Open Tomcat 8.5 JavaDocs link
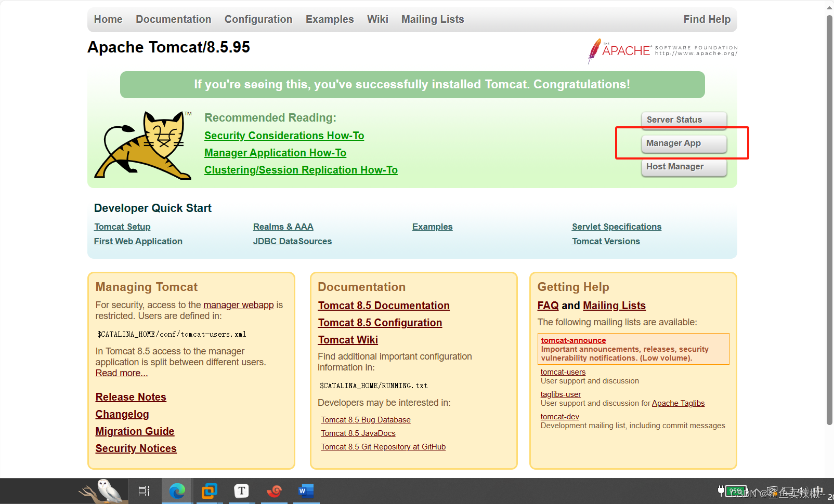Image resolution: width=834 pixels, height=504 pixels. [358, 433]
